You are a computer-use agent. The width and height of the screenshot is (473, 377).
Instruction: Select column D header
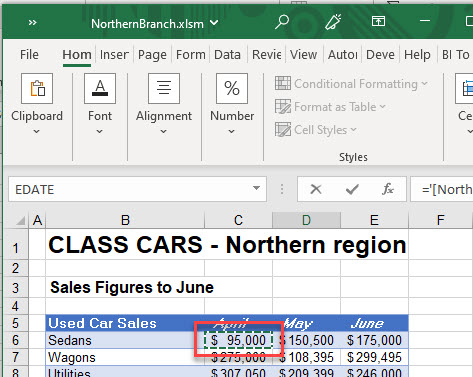point(306,220)
